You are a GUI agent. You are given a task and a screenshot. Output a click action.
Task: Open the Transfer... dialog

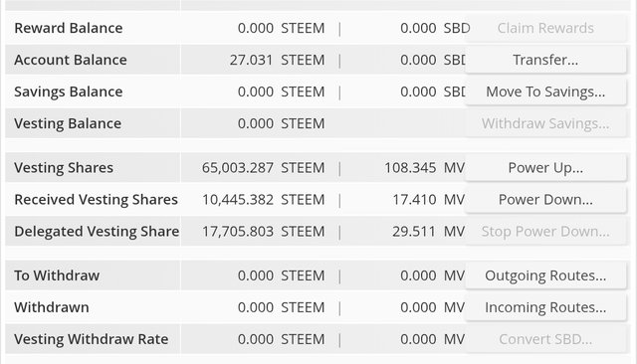545,60
